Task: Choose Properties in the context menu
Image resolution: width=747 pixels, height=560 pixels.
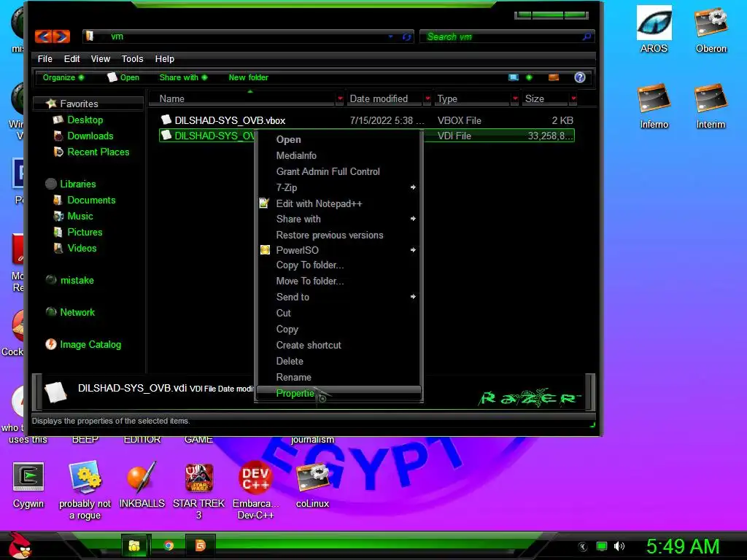Action: point(338,393)
